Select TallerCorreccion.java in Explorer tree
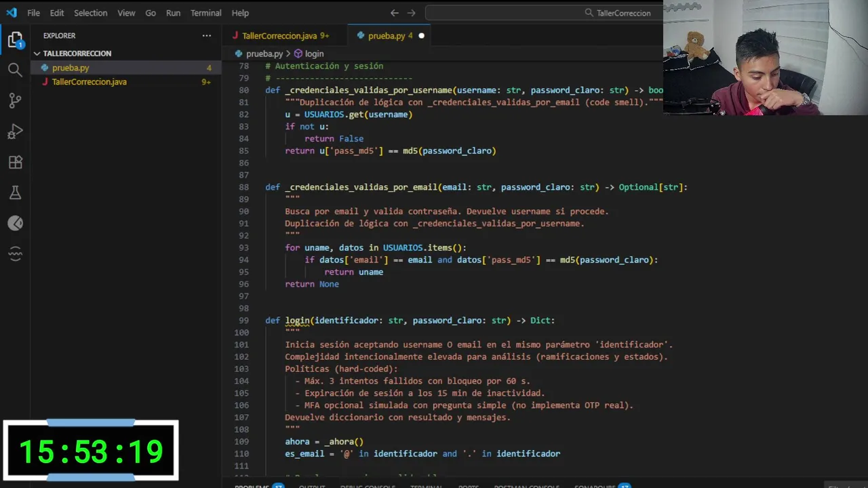Image resolution: width=868 pixels, height=488 pixels. click(126, 82)
